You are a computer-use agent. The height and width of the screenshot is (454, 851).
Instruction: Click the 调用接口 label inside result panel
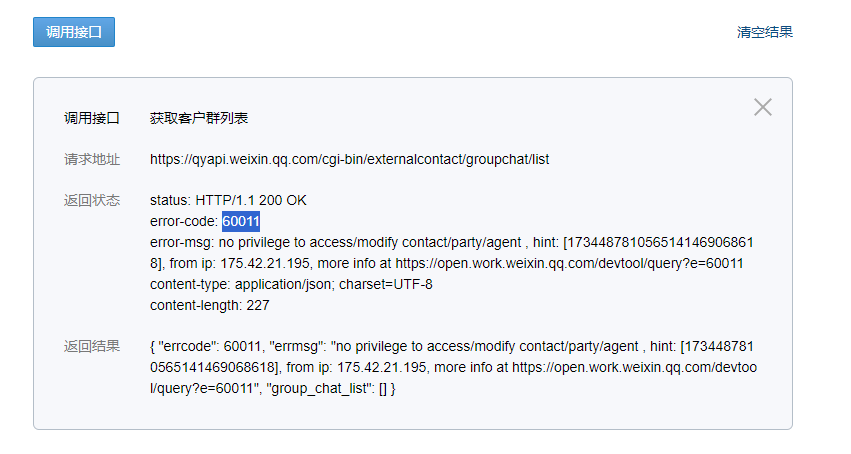click(x=92, y=118)
